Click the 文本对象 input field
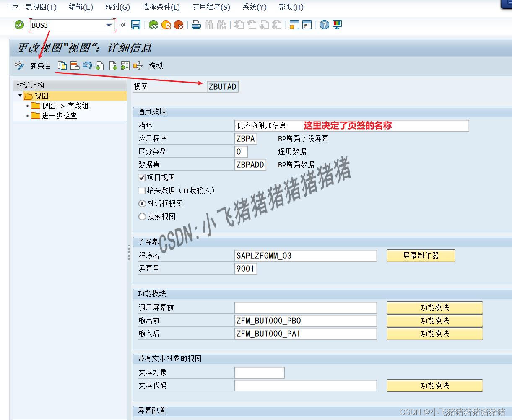 click(x=260, y=372)
